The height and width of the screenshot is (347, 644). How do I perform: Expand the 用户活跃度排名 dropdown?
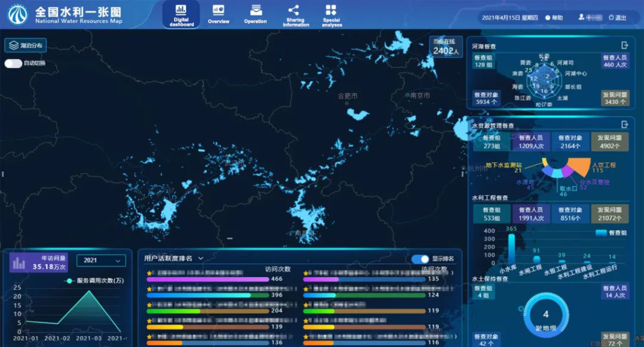[201, 258]
